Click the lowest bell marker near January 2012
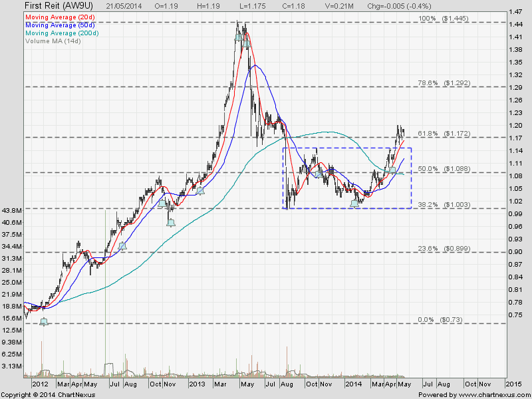 click(44, 322)
